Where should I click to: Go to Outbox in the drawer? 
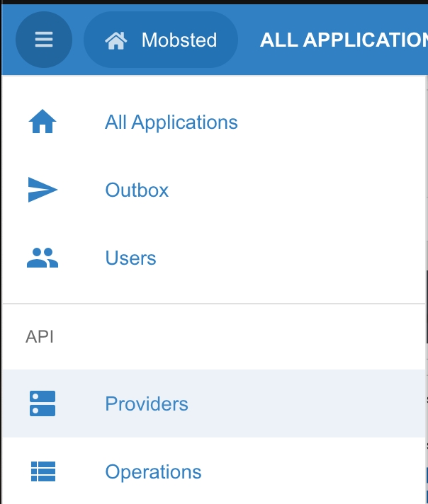click(x=137, y=190)
